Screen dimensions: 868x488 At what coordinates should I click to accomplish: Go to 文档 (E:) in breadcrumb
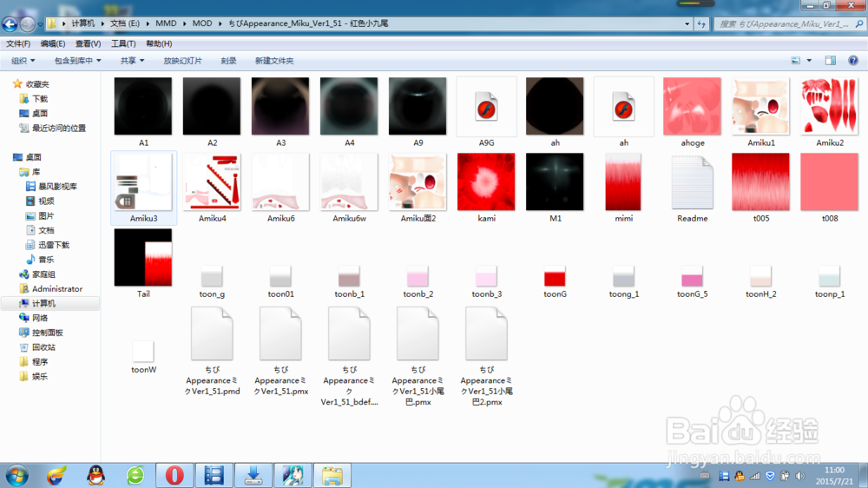[x=124, y=23]
